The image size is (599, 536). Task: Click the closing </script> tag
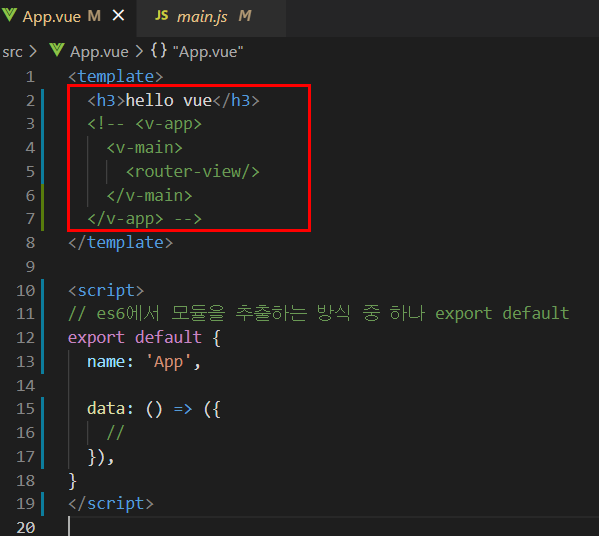111,504
